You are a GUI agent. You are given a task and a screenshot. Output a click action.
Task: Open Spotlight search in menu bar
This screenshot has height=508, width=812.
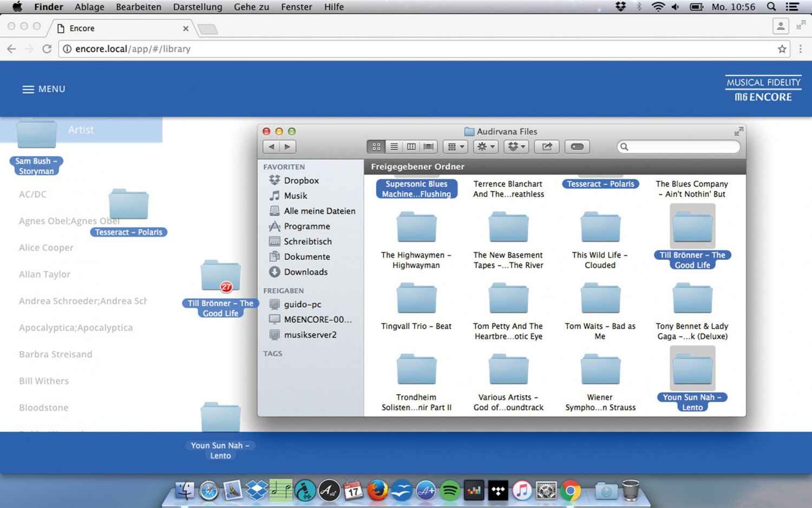pos(771,6)
